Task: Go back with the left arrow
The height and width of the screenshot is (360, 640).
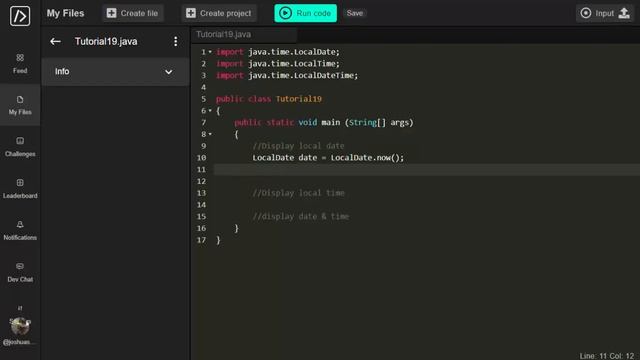Action: point(56,41)
